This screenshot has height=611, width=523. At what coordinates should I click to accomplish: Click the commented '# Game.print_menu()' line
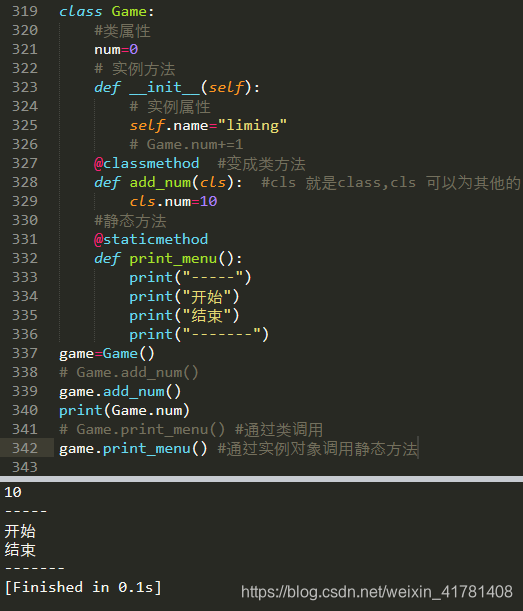[x=142, y=430]
